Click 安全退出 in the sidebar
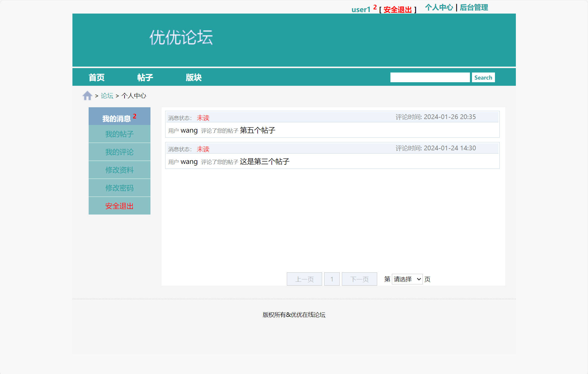This screenshot has width=588, height=374. [x=119, y=206]
